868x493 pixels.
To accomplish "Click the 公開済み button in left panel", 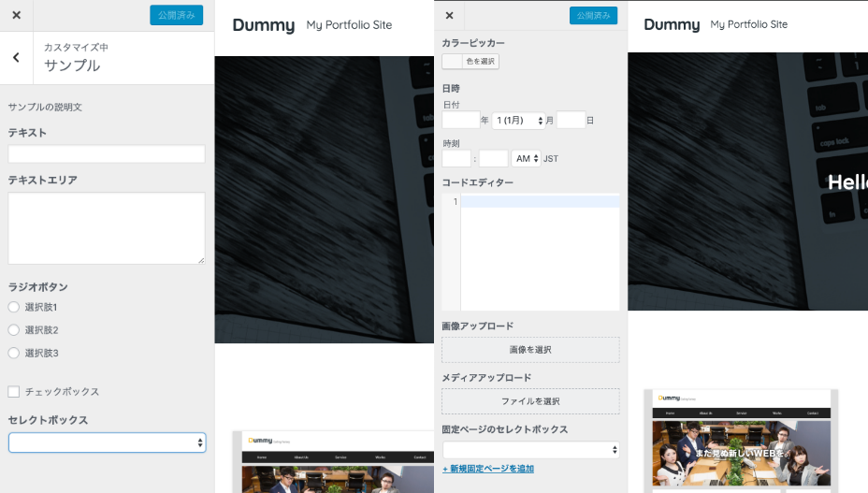I will click(176, 15).
